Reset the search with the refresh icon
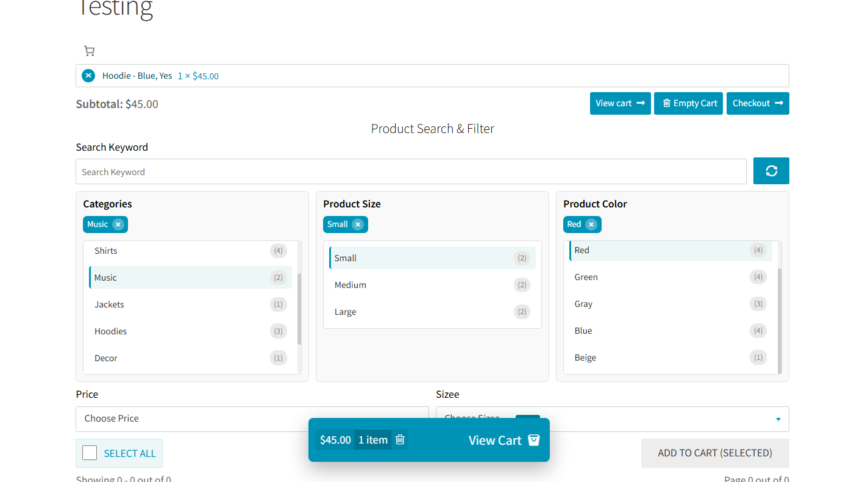 pos(771,171)
